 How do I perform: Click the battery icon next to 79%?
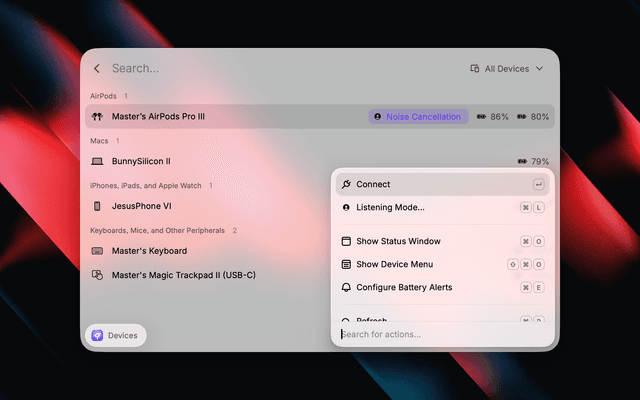coord(522,162)
